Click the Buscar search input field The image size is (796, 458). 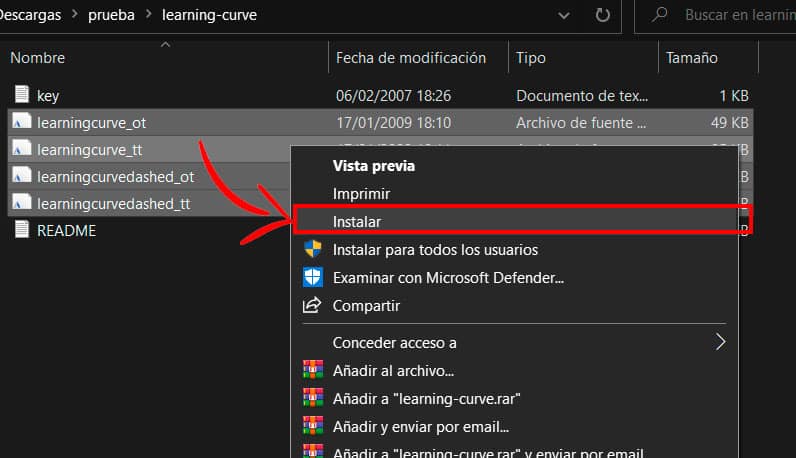[x=735, y=16]
